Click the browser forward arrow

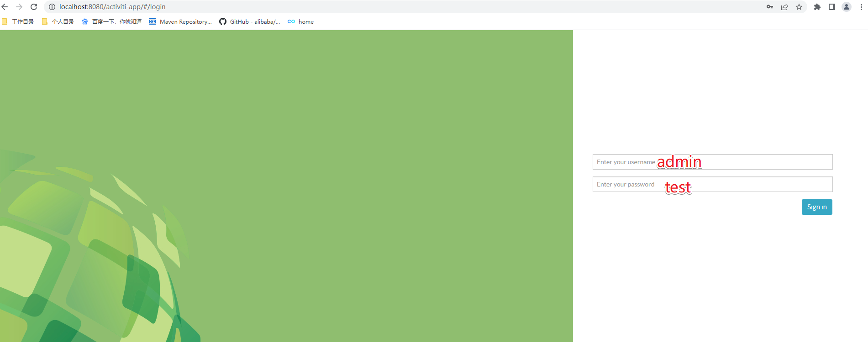point(19,7)
